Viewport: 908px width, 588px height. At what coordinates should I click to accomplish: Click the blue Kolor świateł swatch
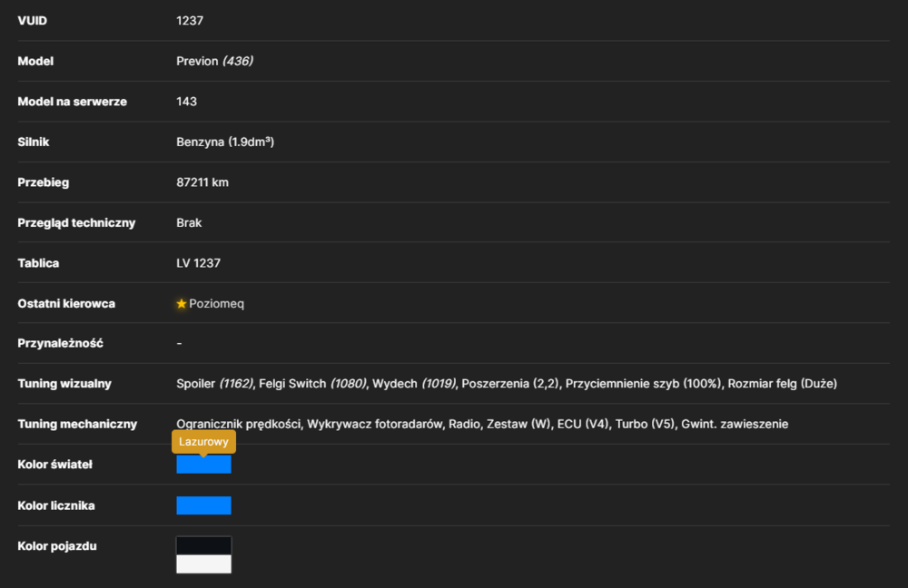click(x=203, y=465)
